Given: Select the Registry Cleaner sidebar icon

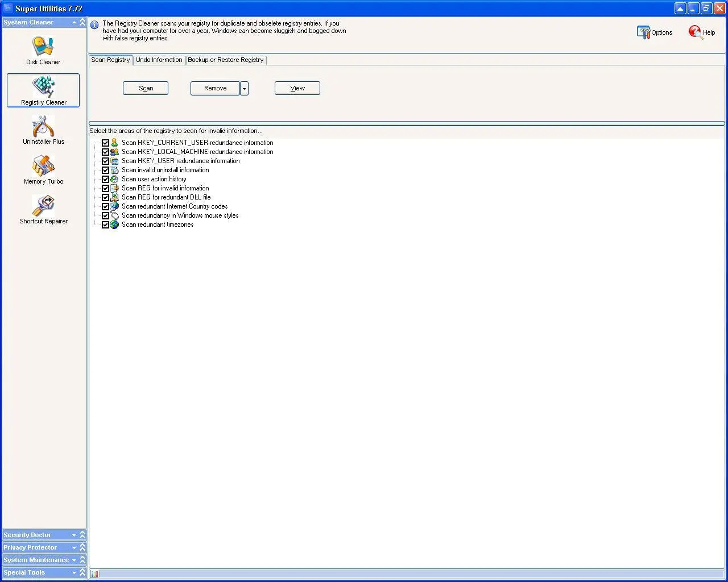Looking at the screenshot, I should coord(43,87).
